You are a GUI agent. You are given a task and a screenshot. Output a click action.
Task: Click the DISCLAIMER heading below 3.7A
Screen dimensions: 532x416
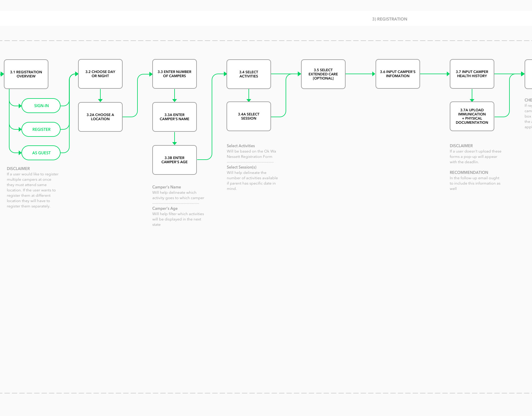[461, 146]
